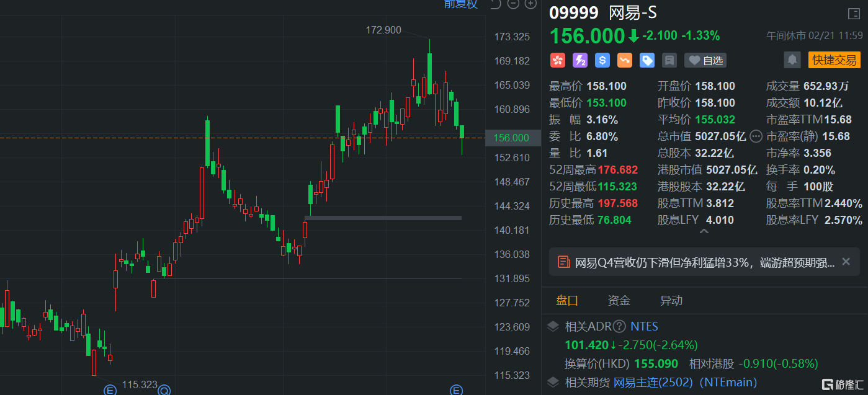
Task: Click the large 156.000 price
Action: [587, 36]
